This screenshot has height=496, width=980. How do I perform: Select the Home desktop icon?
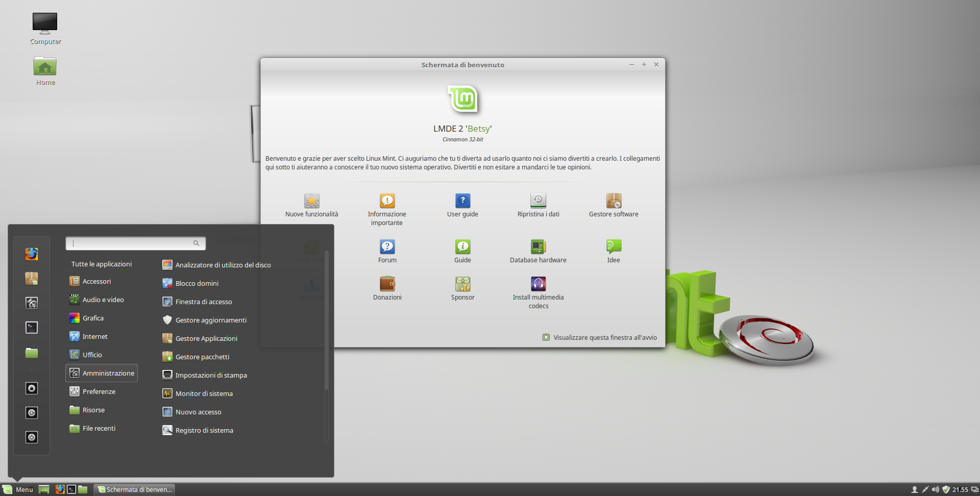(45, 70)
